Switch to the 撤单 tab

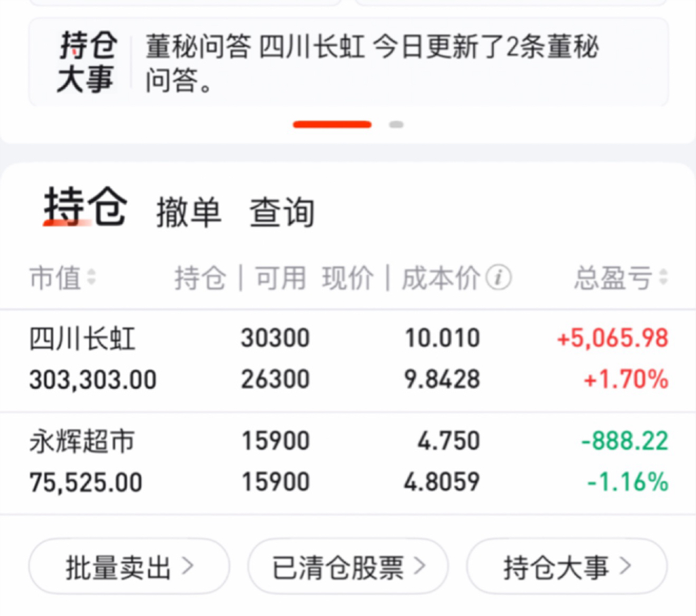[x=189, y=213]
